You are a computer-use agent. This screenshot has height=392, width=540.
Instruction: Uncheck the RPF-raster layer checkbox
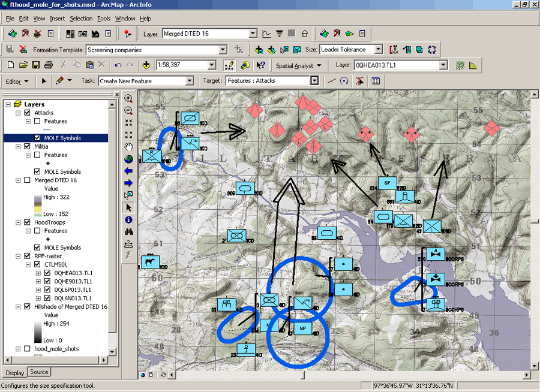(27, 256)
